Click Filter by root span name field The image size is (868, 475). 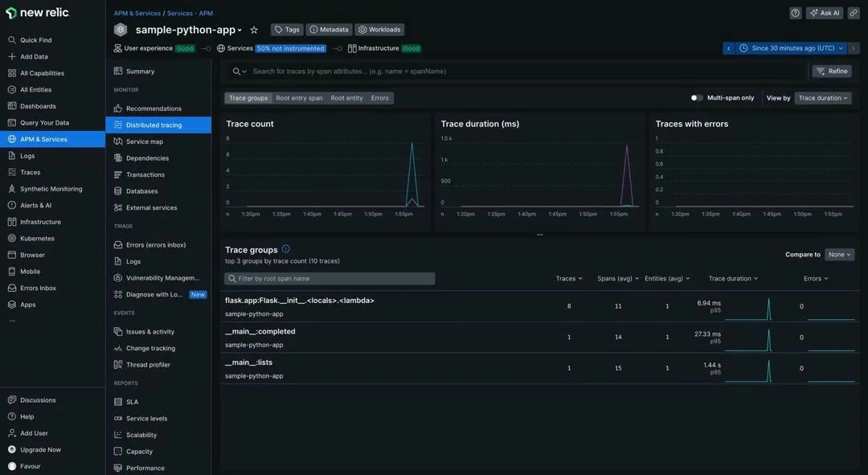click(330, 278)
